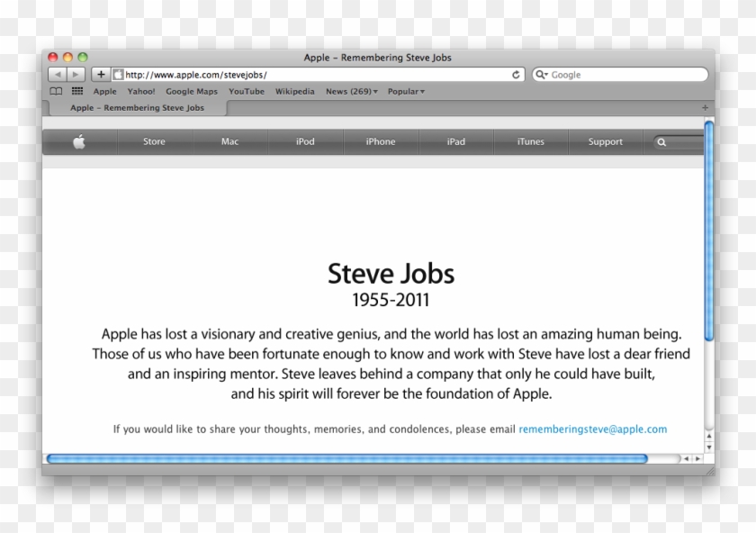
Task: Expand the Popular bookmarks dropdown
Action: point(406,92)
